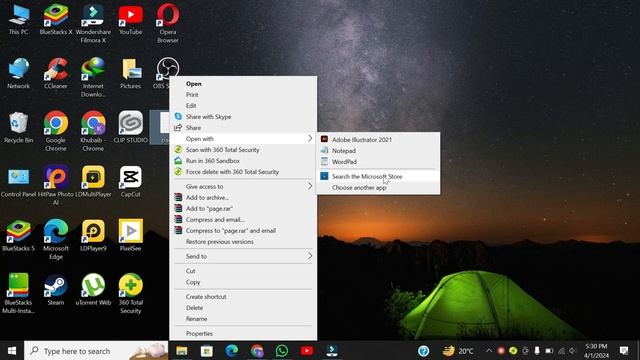The width and height of the screenshot is (640, 360).
Task: Click the Type here to search box
Action: coord(96,351)
